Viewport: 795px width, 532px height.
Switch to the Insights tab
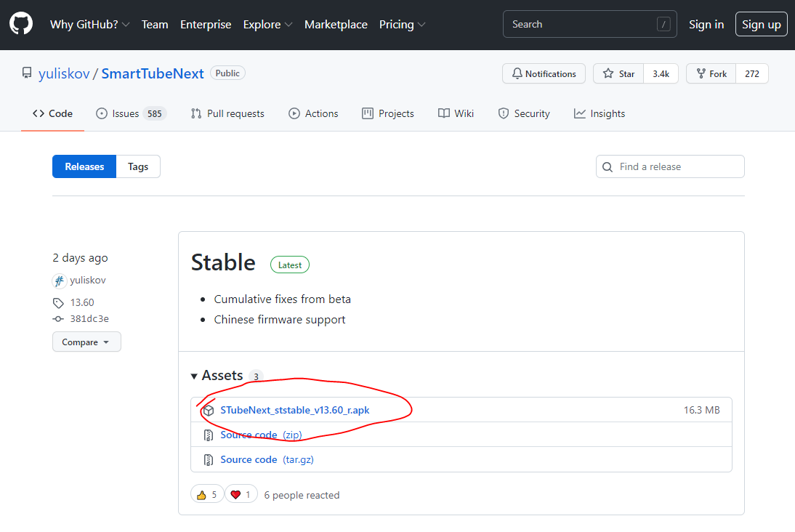point(600,113)
